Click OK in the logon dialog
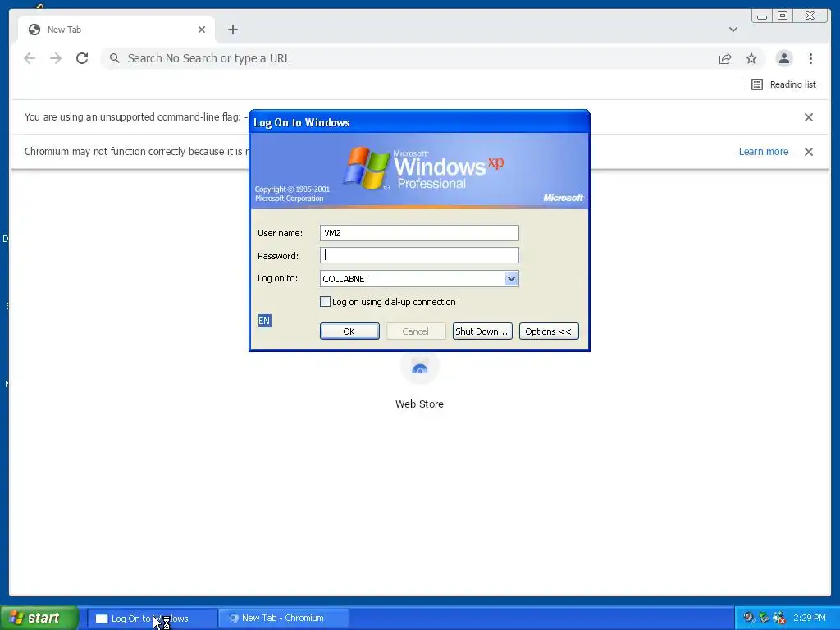The image size is (840, 630). [349, 331]
